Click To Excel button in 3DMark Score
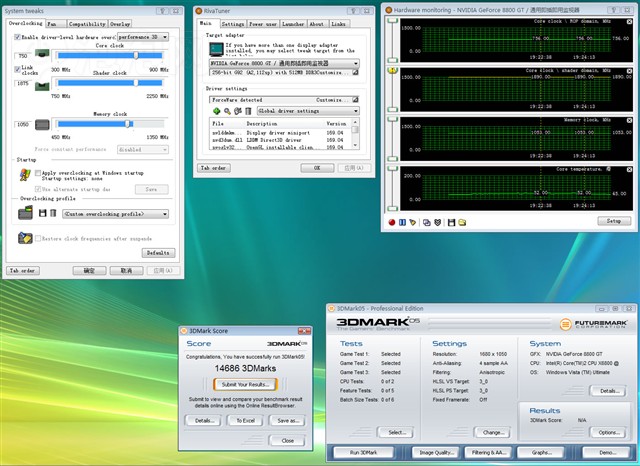The height and width of the screenshot is (466, 640). pos(245,420)
